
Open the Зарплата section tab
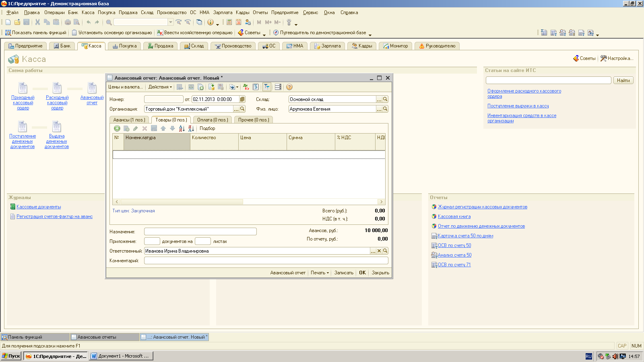click(327, 46)
